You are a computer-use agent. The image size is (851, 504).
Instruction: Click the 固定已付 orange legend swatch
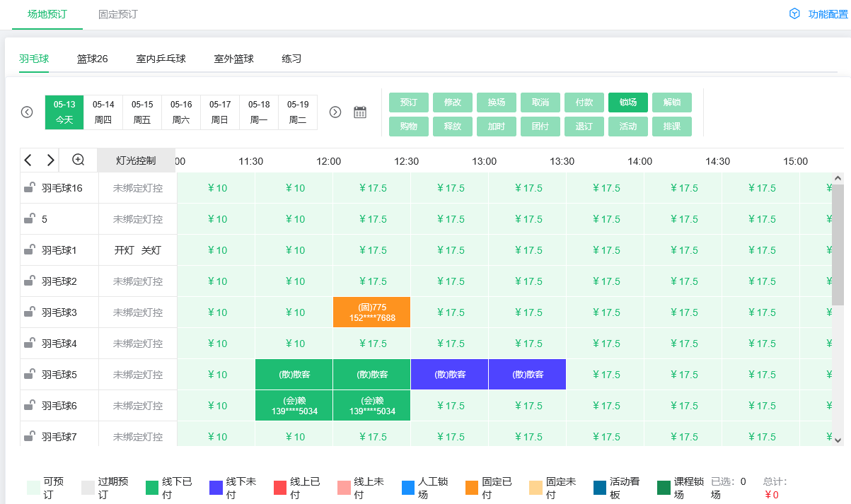(473, 488)
